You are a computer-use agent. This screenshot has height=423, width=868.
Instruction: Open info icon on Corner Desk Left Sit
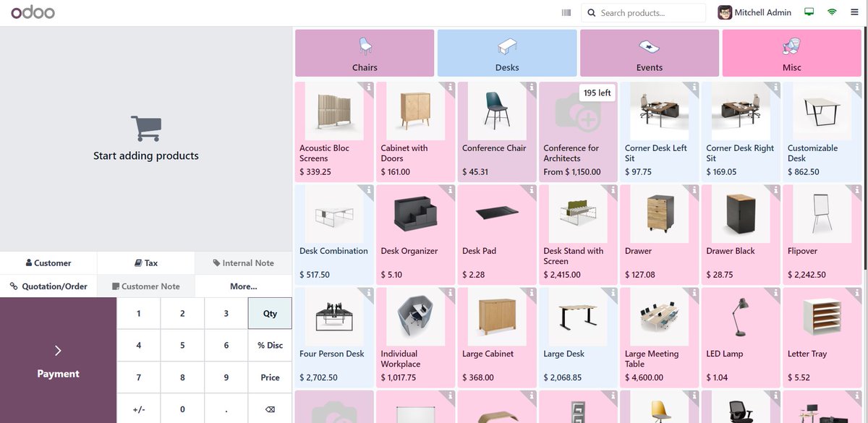tap(694, 87)
